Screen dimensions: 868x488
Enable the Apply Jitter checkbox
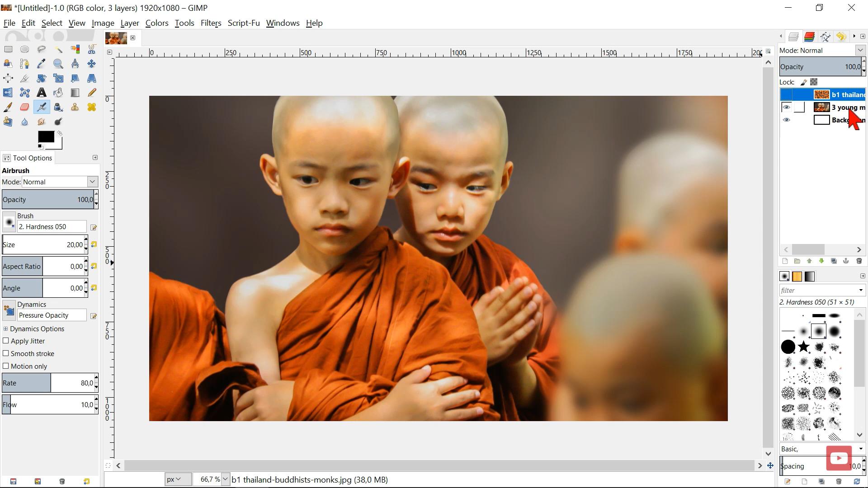(6, 341)
